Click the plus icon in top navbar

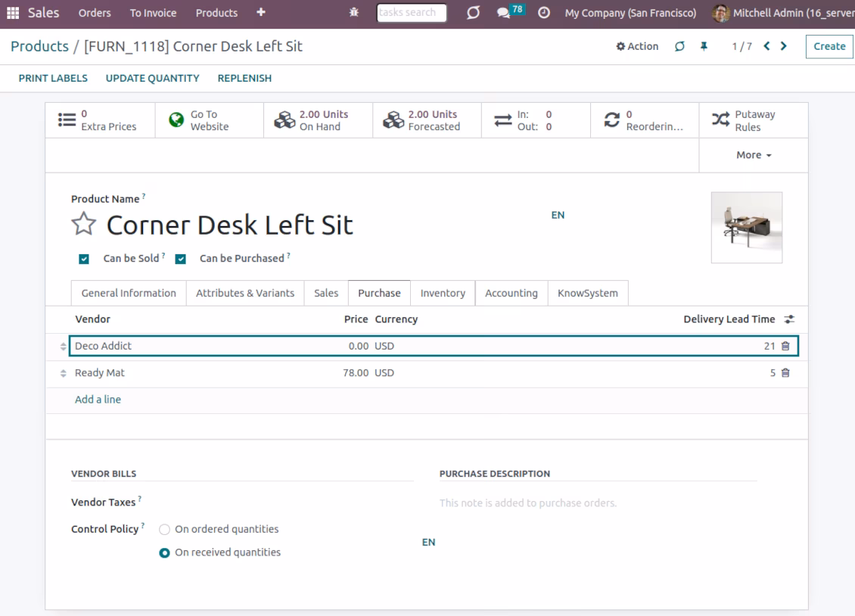tap(260, 12)
